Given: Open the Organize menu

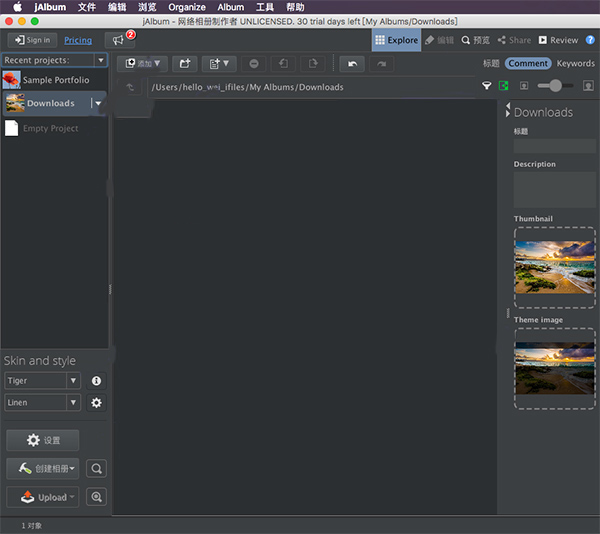Looking at the screenshot, I should coord(186,7).
